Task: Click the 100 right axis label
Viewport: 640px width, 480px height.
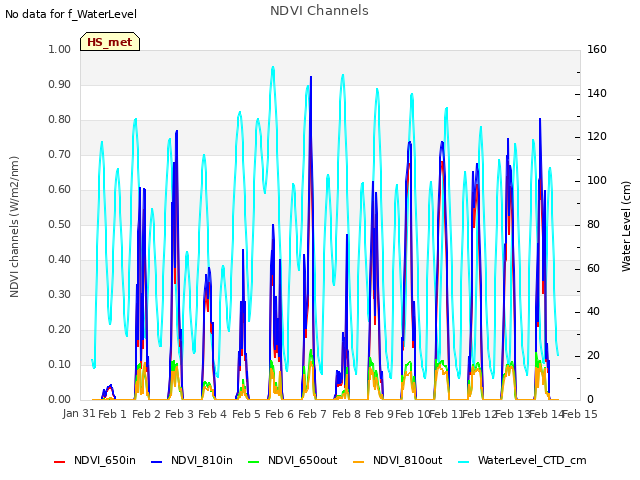Action: 597,180
